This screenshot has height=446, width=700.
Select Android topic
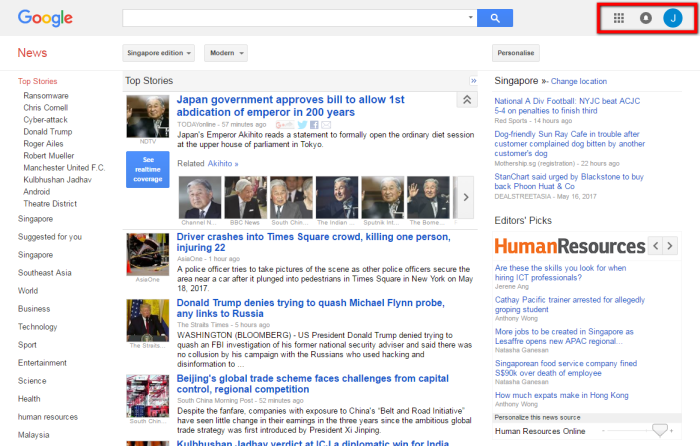click(x=37, y=192)
